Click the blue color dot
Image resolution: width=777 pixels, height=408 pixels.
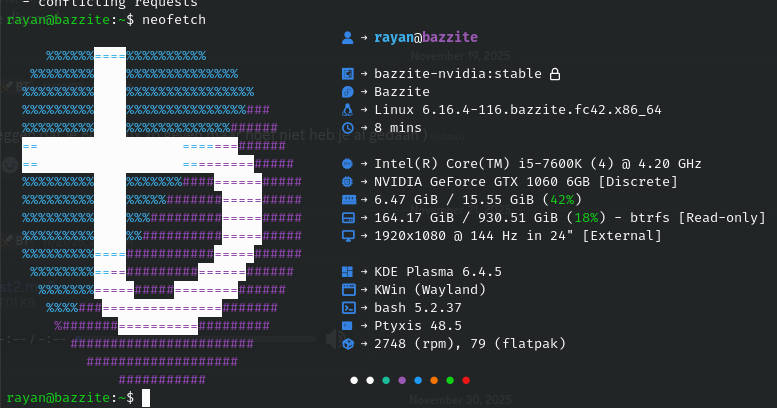click(418, 380)
